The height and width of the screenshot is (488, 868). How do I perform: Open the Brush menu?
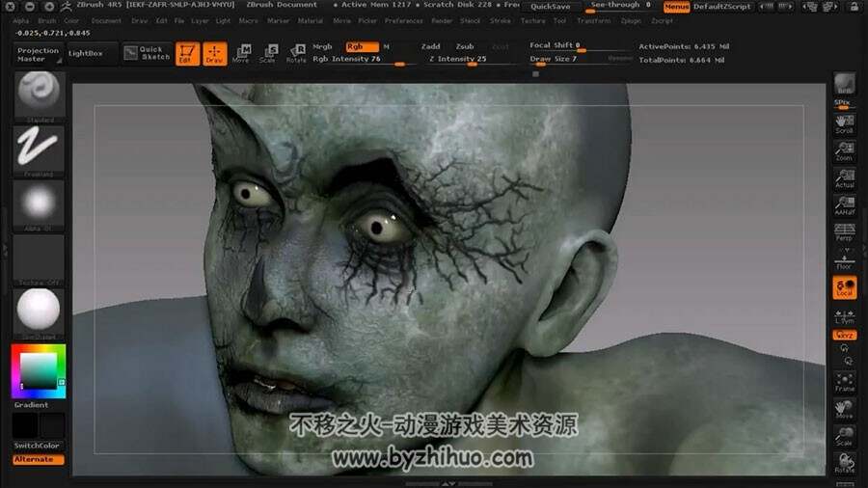pos(47,20)
